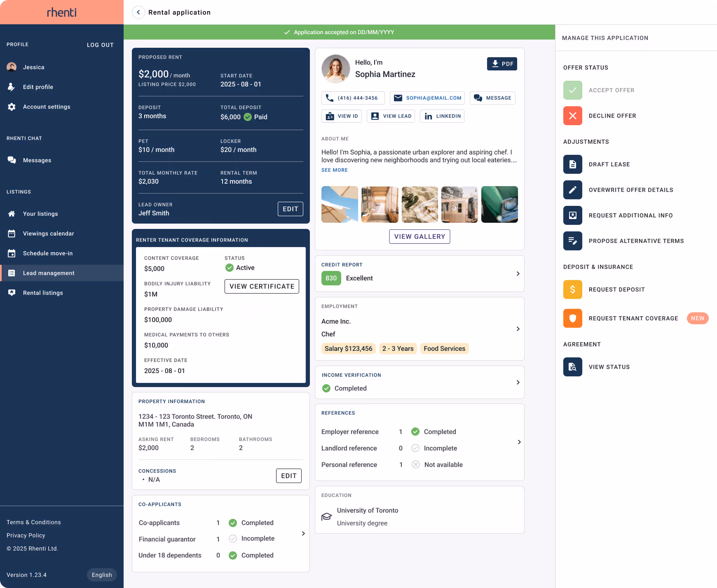The image size is (717, 588).
Task: Click the yellow Request Deposit dollar icon
Action: pos(573,289)
